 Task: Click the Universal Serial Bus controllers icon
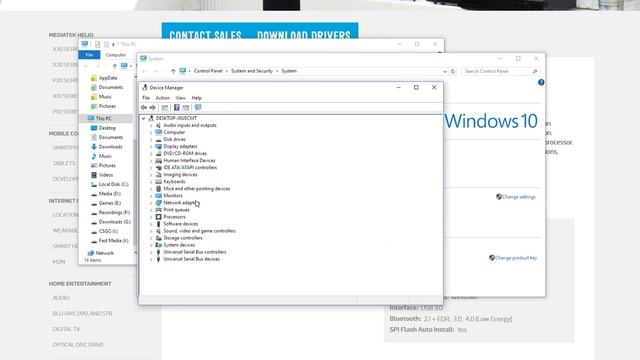(159, 252)
